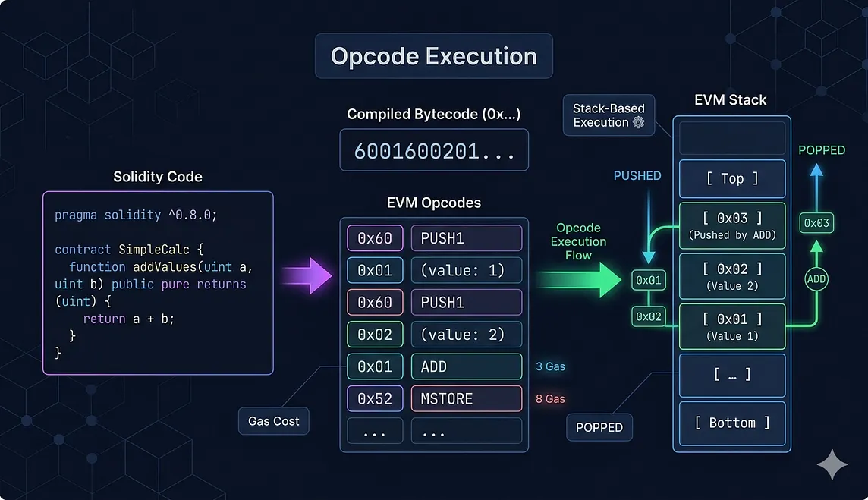Click the red 8 Gas cost label
Screen dimensions: 868x500
pos(550,398)
